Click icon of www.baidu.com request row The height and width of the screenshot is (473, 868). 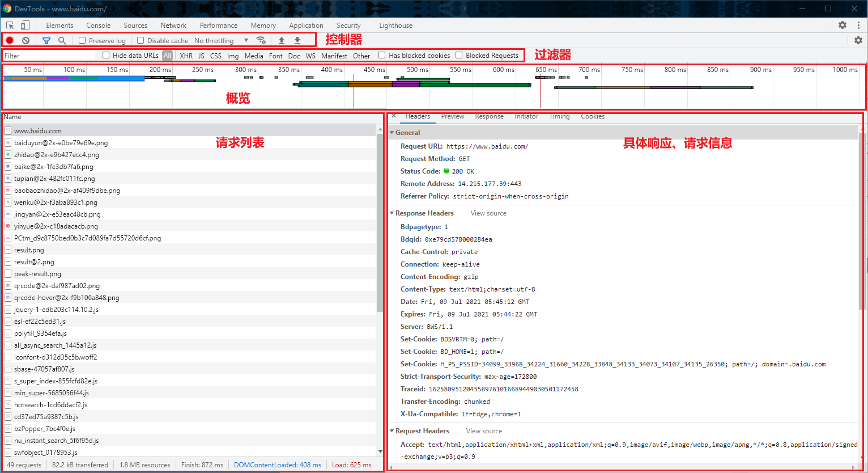(8, 131)
